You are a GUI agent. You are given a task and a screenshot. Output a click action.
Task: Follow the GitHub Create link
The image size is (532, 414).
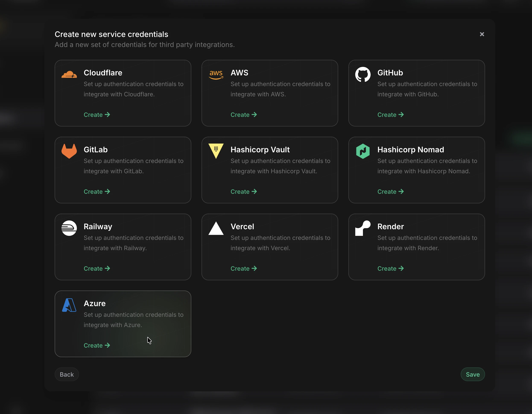pyautogui.click(x=390, y=115)
